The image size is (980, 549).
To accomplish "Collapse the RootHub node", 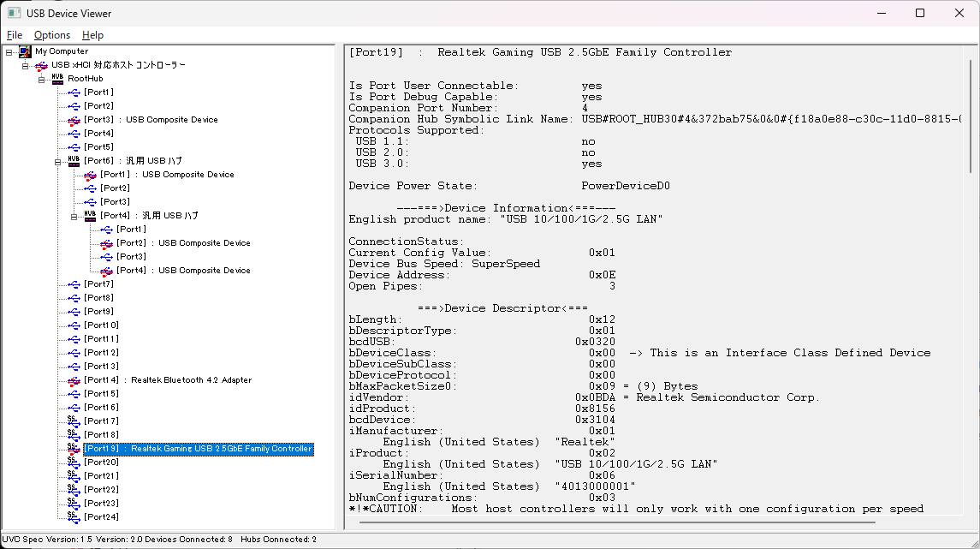I will pyautogui.click(x=41, y=80).
